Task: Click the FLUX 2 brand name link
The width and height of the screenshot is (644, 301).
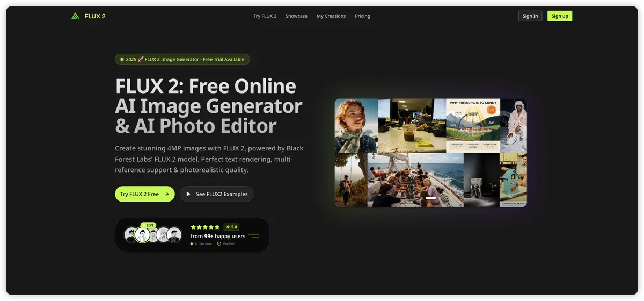Action: point(95,16)
